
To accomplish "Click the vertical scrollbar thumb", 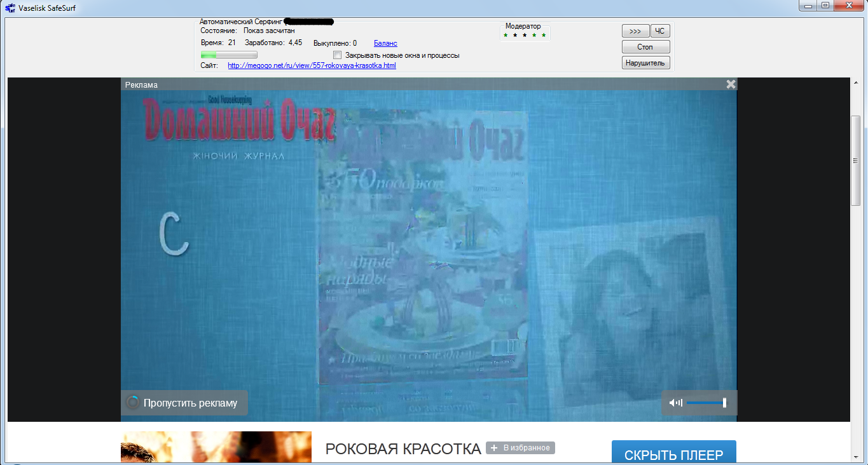I will tap(856, 160).
